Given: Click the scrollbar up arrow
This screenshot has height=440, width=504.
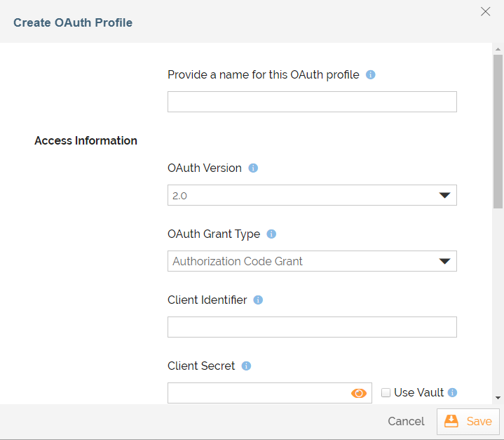Looking at the screenshot, I should pyautogui.click(x=498, y=50).
